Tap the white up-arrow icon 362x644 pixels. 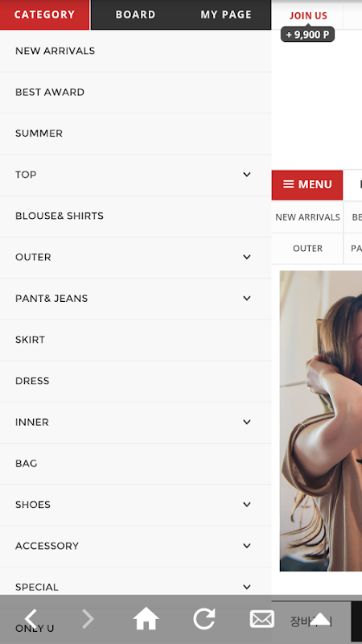pos(320,619)
